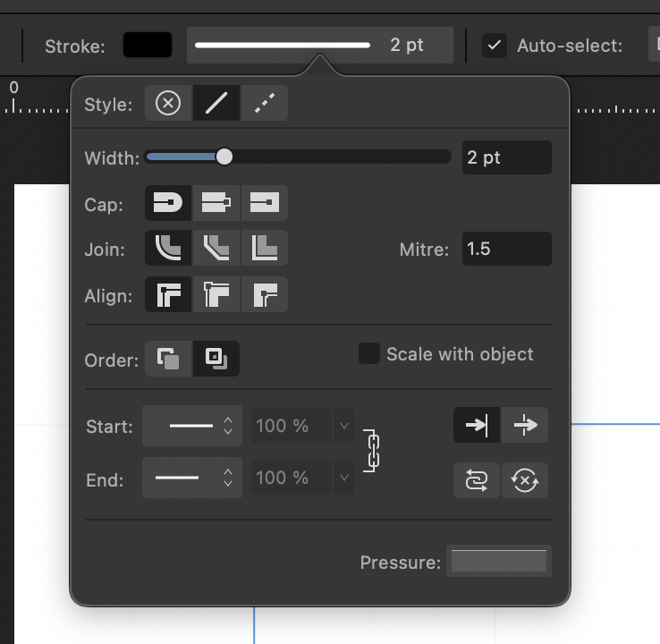Click the black Stroke colour swatch
The height and width of the screenshot is (644, 660).
click(148, 45)
